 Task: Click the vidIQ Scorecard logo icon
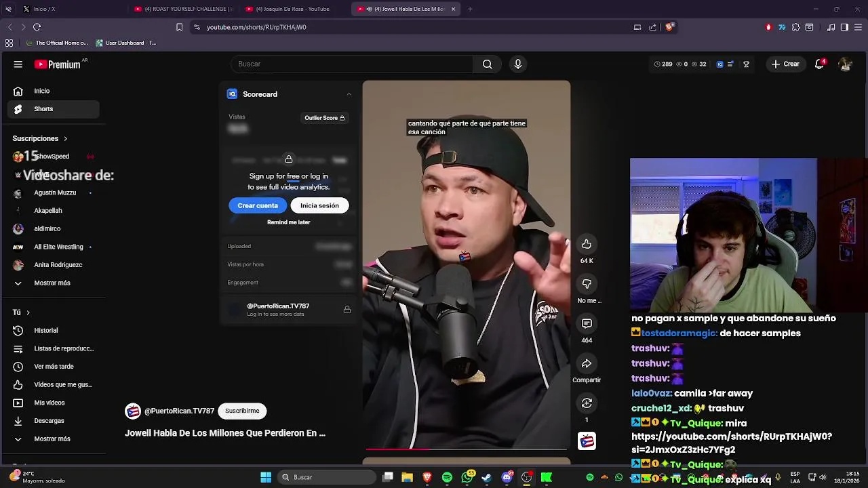click(232, 94)
